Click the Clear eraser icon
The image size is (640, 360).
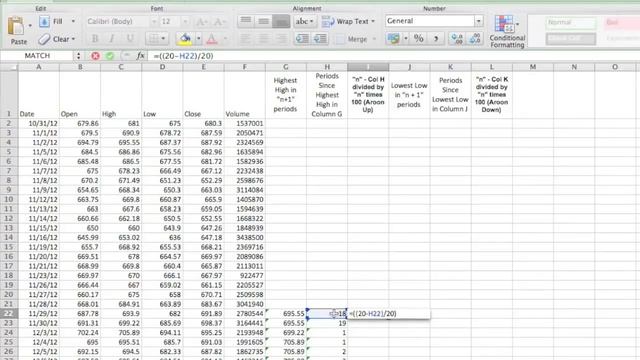click(x=44, y=39)
